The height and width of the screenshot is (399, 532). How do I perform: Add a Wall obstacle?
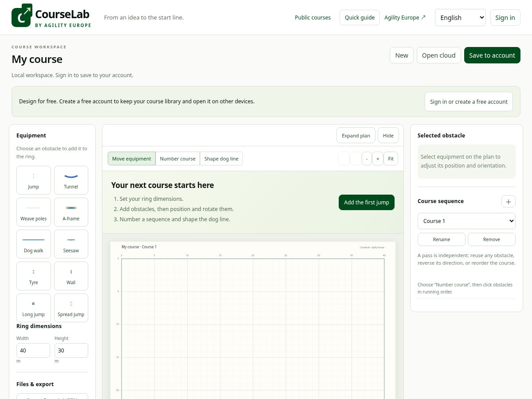point(71,276)
